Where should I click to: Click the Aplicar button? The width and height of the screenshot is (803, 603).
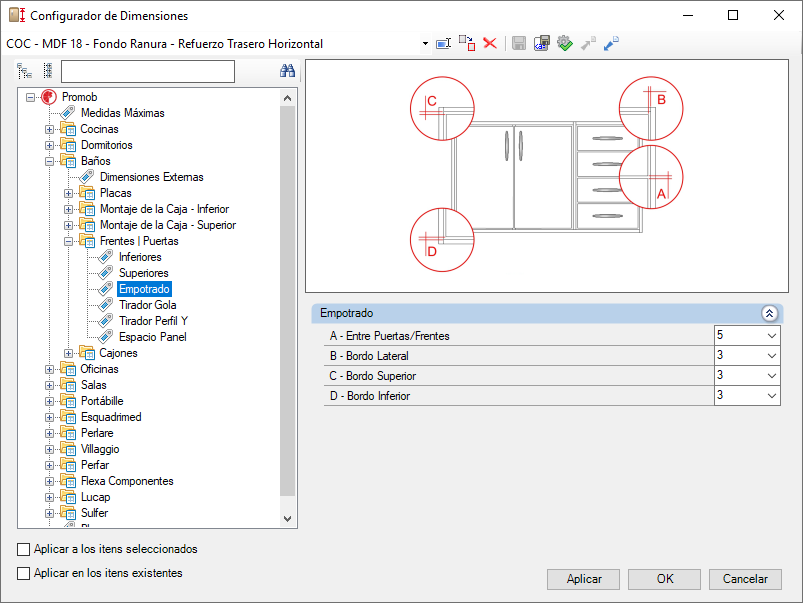(583, 579)
